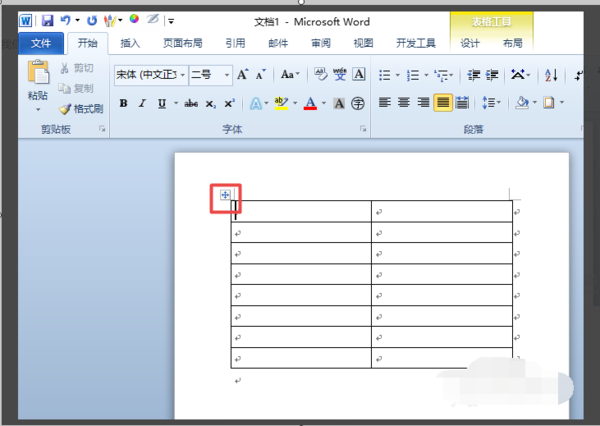Viewport: 600px width, 426px height.
Task: Click Shrink Font icon
Action: point(261,74)
